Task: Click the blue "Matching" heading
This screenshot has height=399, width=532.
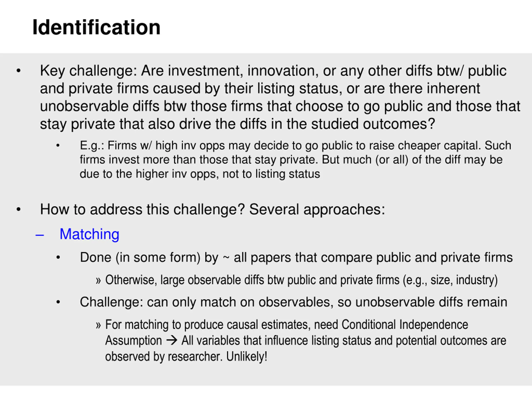Action: point(89,234)
